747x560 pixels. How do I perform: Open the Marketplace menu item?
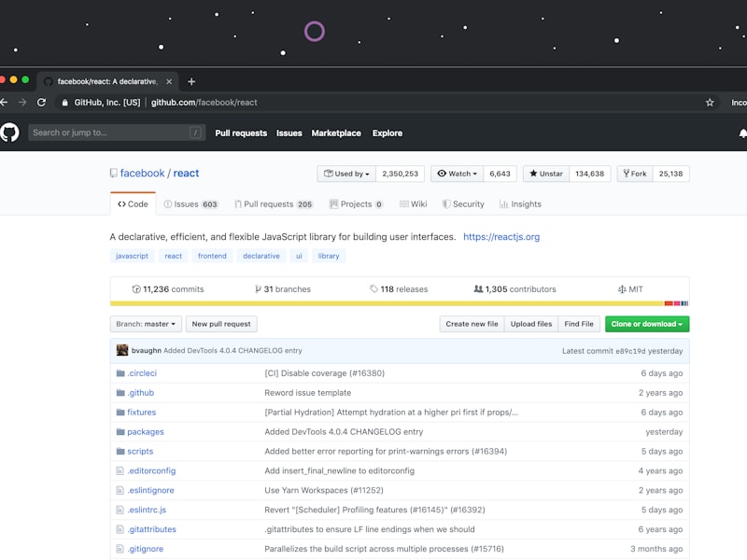335,133
